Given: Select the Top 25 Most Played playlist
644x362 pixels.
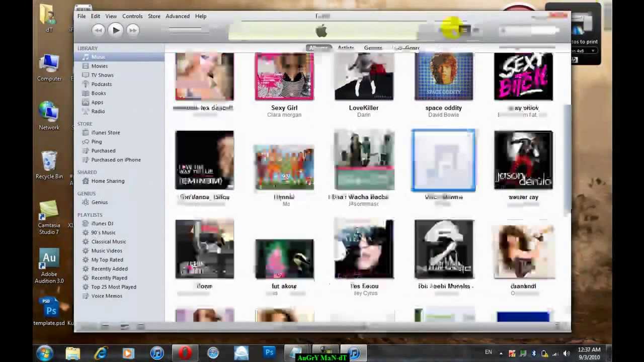Looking at the screenshot, I should pyautogui.click(x=119, y=287).
